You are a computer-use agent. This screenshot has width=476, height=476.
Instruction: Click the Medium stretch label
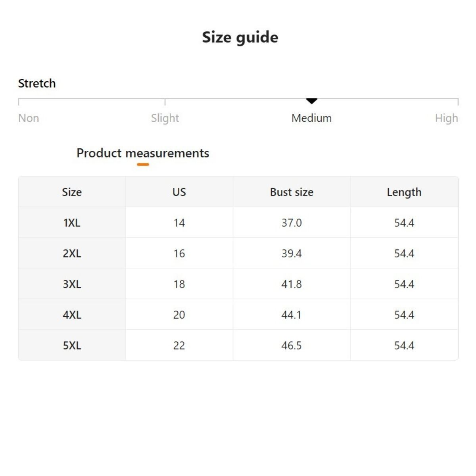(311, 118)
